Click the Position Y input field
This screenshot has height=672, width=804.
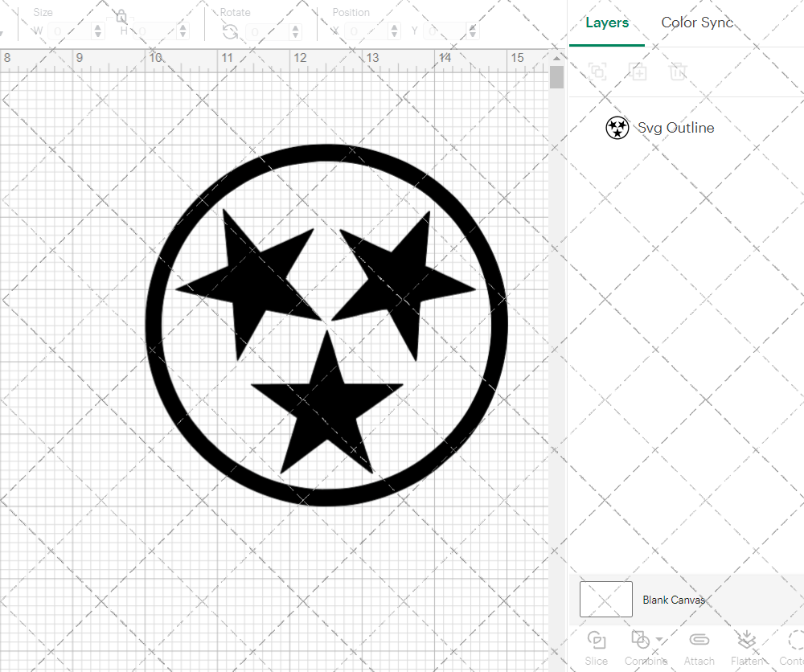point(446,31)
